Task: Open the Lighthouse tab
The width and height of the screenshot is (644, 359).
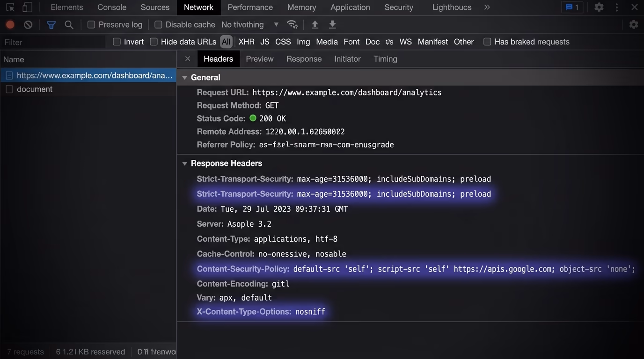Action: tap(452, 7)
